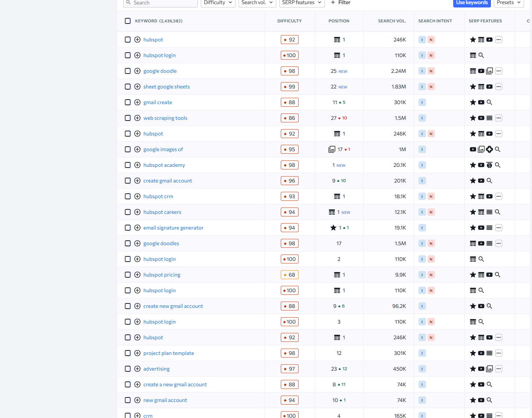Screen dimensions: 532x418
Task: Click the plus circle next to "gmail create"
Action: click(137, 102)
